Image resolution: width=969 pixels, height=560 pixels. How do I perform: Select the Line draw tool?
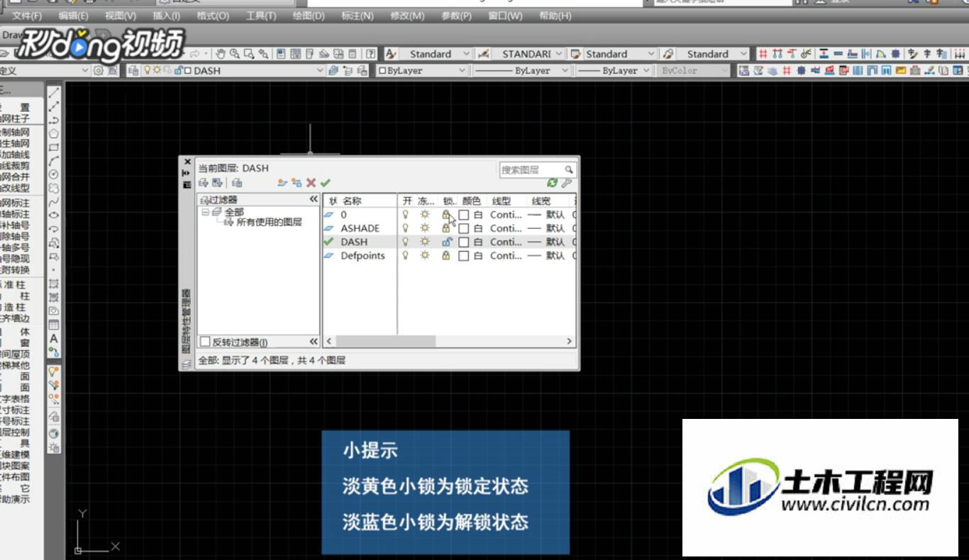coord(54,92)
